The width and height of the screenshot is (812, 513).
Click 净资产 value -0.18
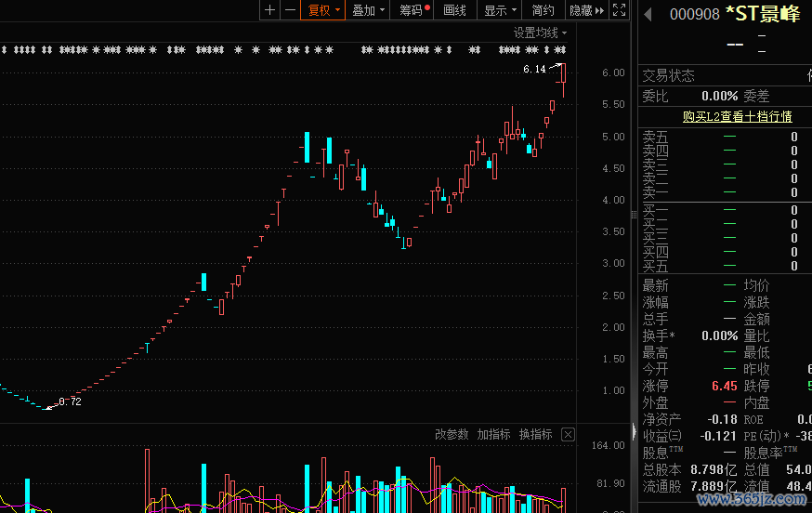click(x=722, y=419)
